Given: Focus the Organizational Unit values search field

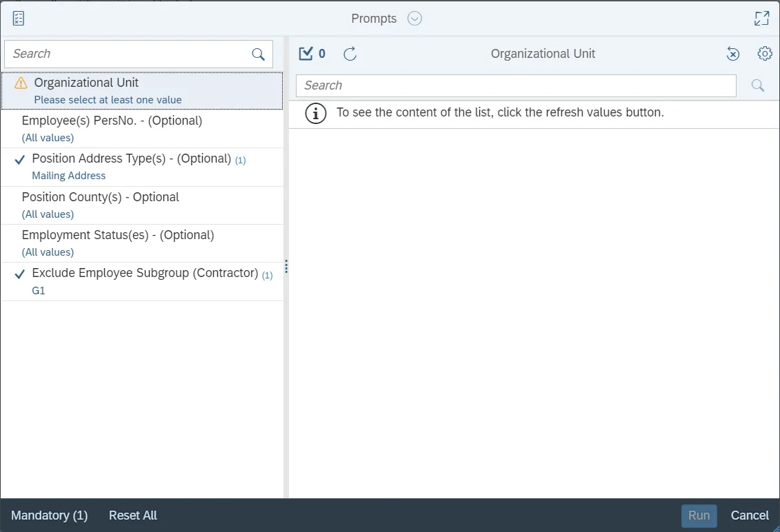Looking at the screenshot, I should [516, 85].
